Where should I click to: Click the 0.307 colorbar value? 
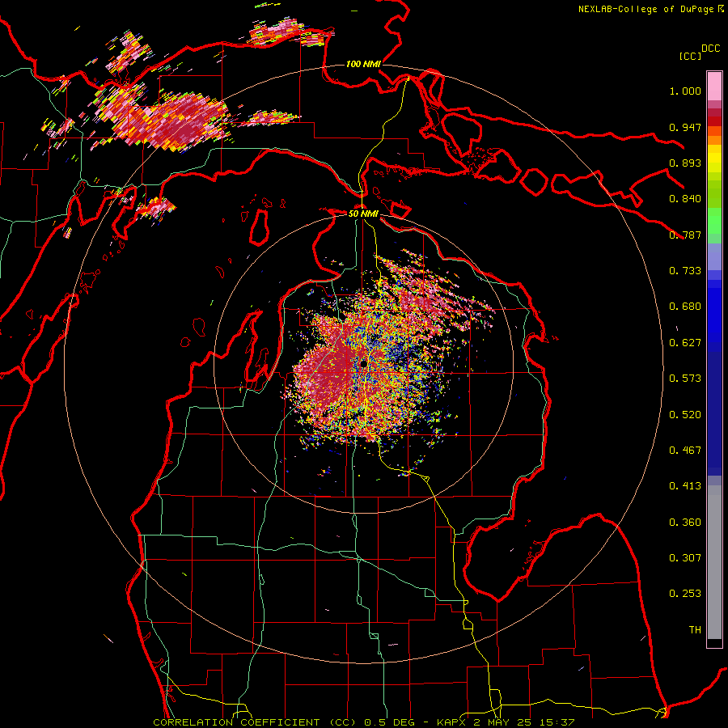tap(685, 558)
